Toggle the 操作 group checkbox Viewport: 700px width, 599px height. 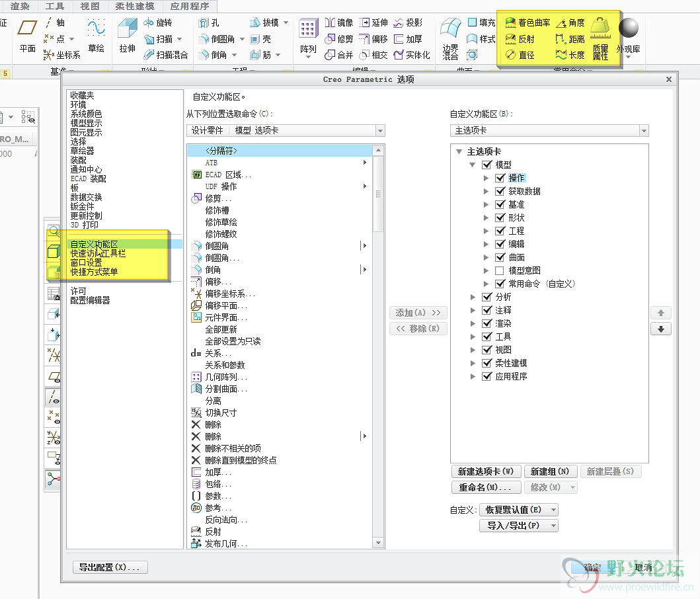[500, 179]
